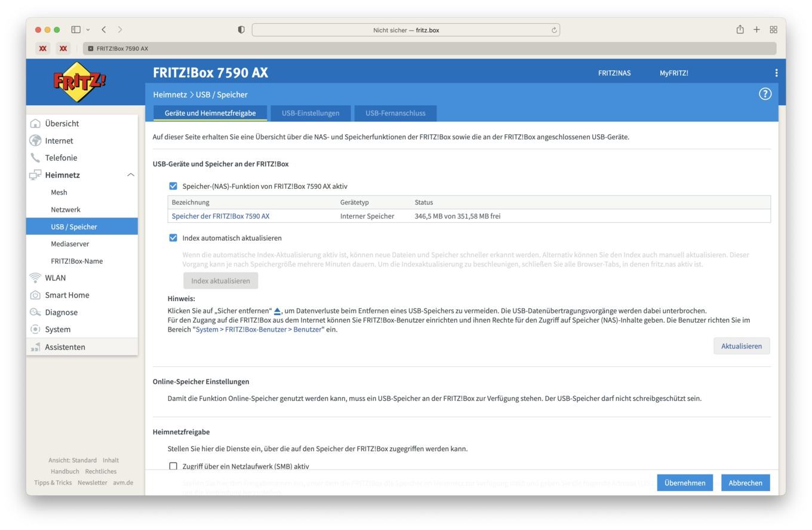The image size is (812, 530).
Task: Click the Internet globe icon
Action: click(35, 141)
